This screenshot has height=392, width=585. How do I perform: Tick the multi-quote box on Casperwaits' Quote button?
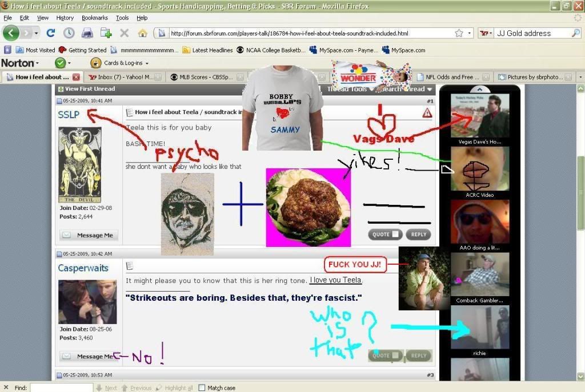click(395, 355)
